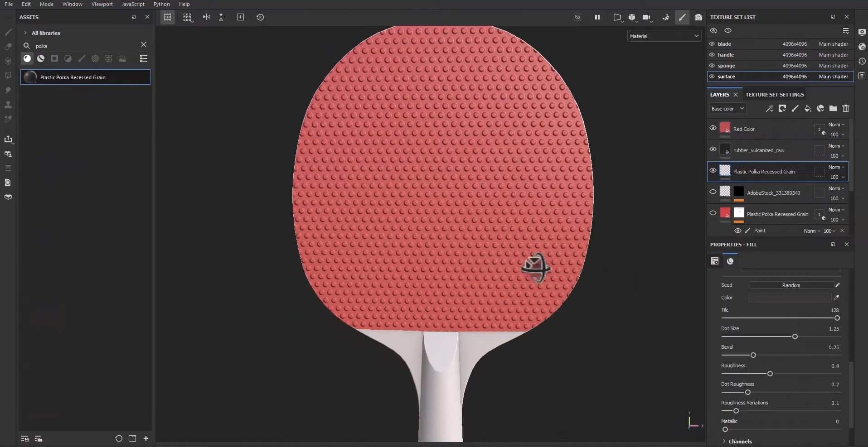
Task: Hide the Red Color layer
Action: 713,128
